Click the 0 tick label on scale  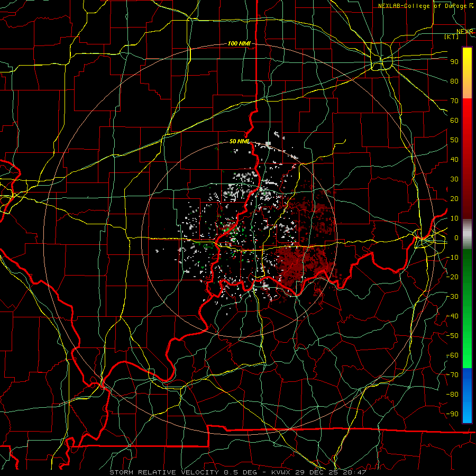click(456, 237)
